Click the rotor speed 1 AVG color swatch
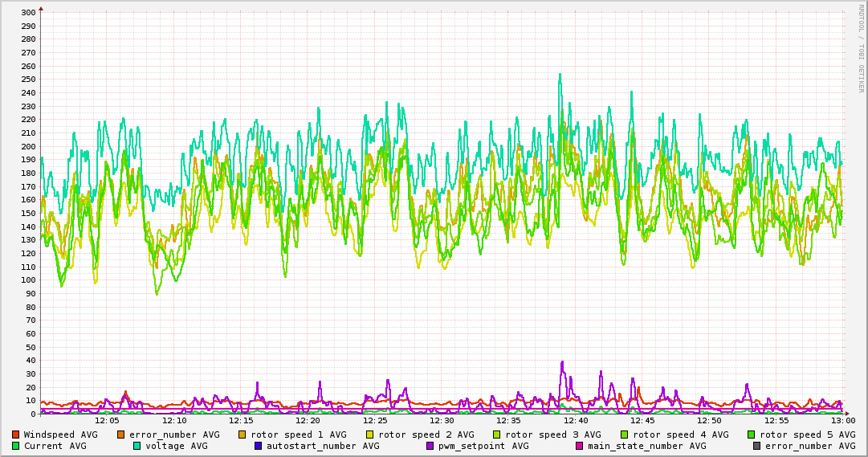Image resolution: width=868 pixels, height=457 pixels. point(242,435)
